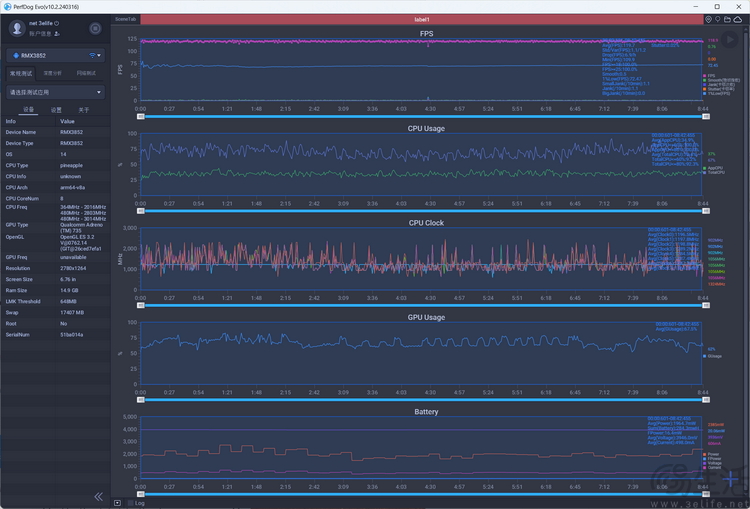750x509 pixels.
Task: Switch to the 深度分析 tab
Action: 53,73
